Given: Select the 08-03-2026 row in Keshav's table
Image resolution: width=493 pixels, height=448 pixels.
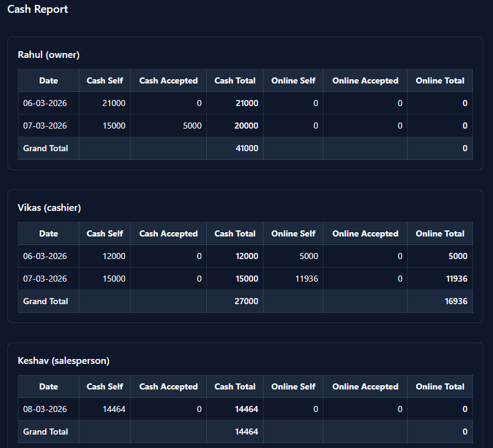Looking at the screenshot, I should click(x=48, y=409).
